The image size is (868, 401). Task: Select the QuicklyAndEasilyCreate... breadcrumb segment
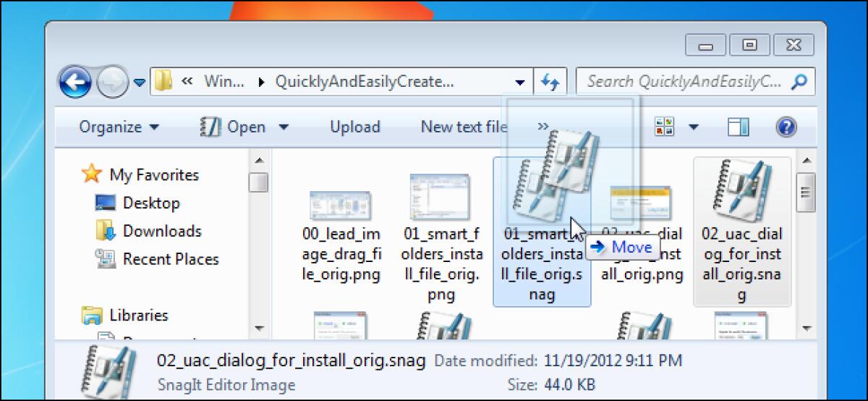365,81
